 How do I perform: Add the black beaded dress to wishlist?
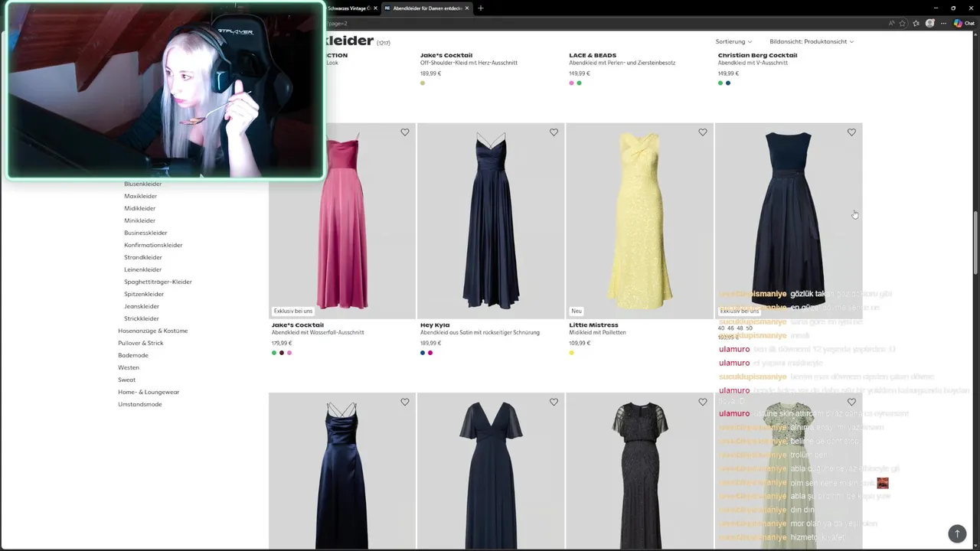(x=703, y=402)
